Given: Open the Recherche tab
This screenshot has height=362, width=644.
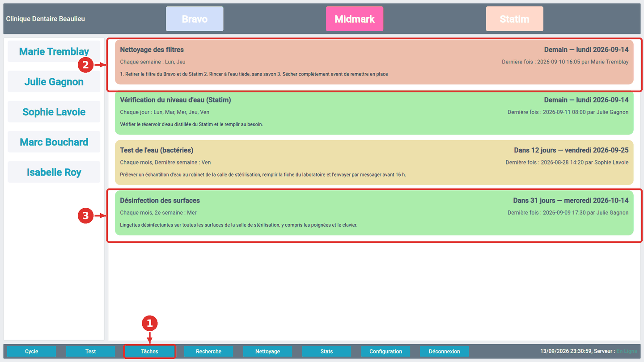Looking at the screenshot, I should click(x=209, y=351).
